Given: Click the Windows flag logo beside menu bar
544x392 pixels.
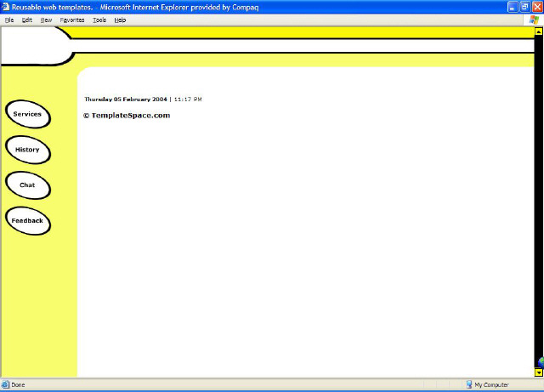Looking at the screenshot, I should coord(534,19).
